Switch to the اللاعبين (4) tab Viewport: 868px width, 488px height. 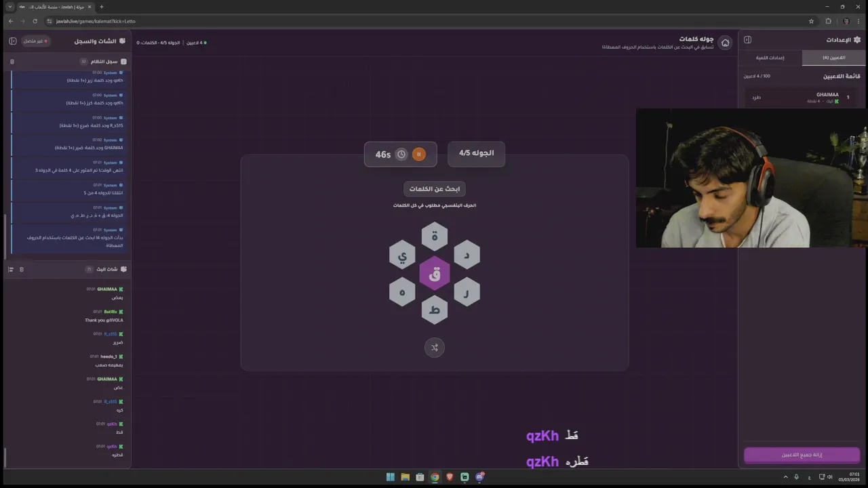click(834, 58)
